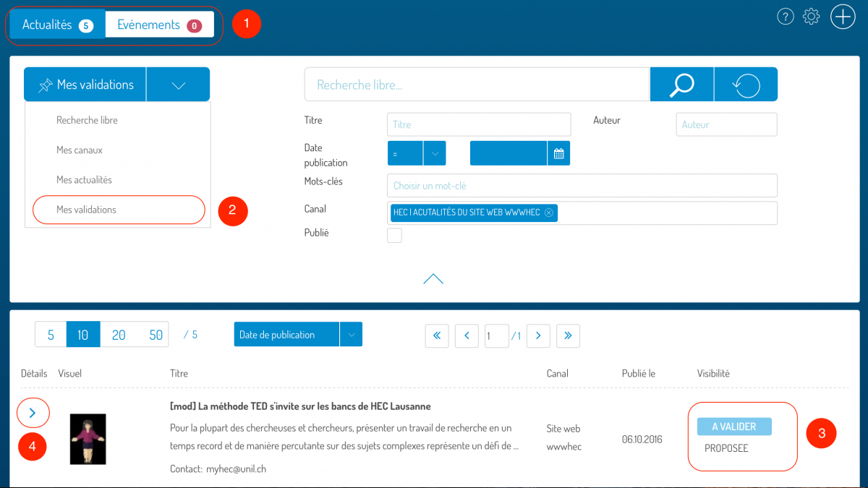Show 20 results per page
This screenshot has height=488, width=868.
pyautogui.click(x=119, y=335)
